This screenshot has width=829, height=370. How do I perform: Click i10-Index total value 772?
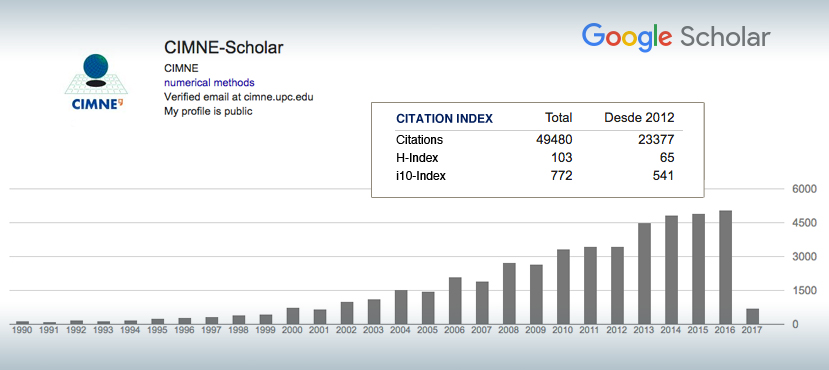pyautogui.click(x=561, y=175)
